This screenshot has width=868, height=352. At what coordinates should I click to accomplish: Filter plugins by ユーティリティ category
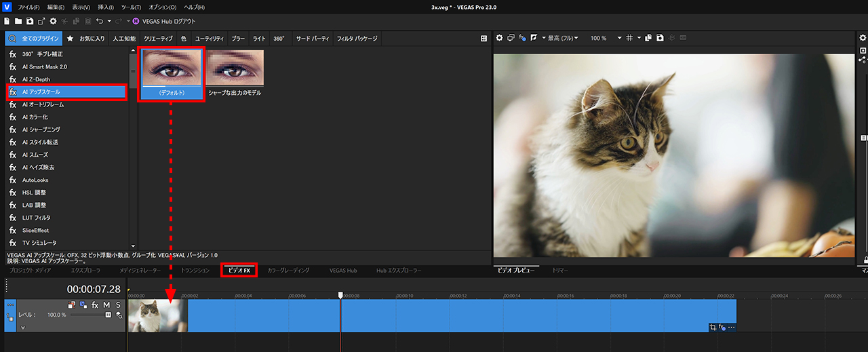coord(209,39)
